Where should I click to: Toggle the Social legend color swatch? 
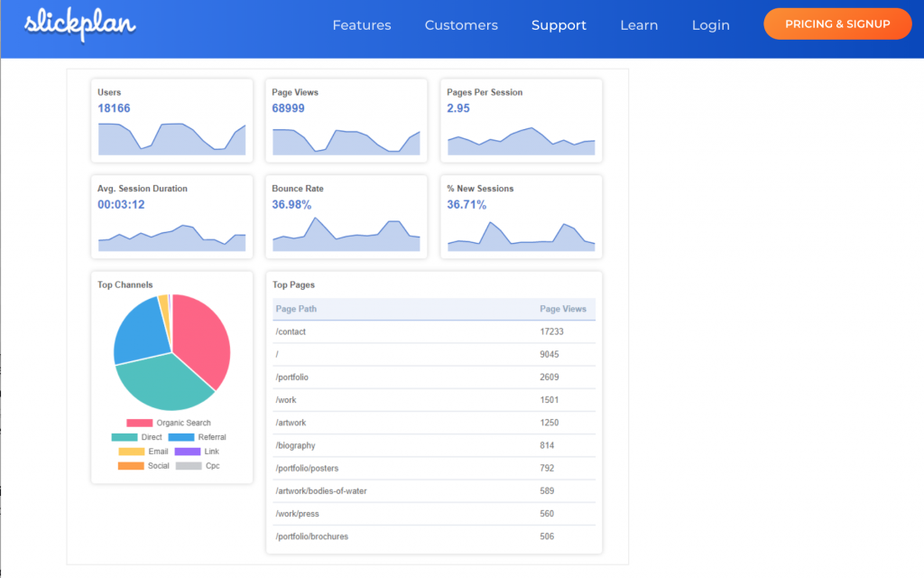(131, 466)
